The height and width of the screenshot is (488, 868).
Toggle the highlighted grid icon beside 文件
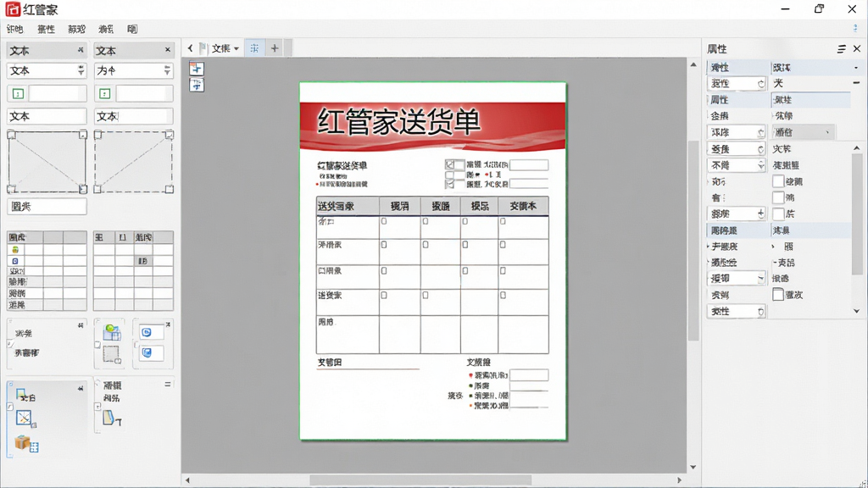pos(254,48)
